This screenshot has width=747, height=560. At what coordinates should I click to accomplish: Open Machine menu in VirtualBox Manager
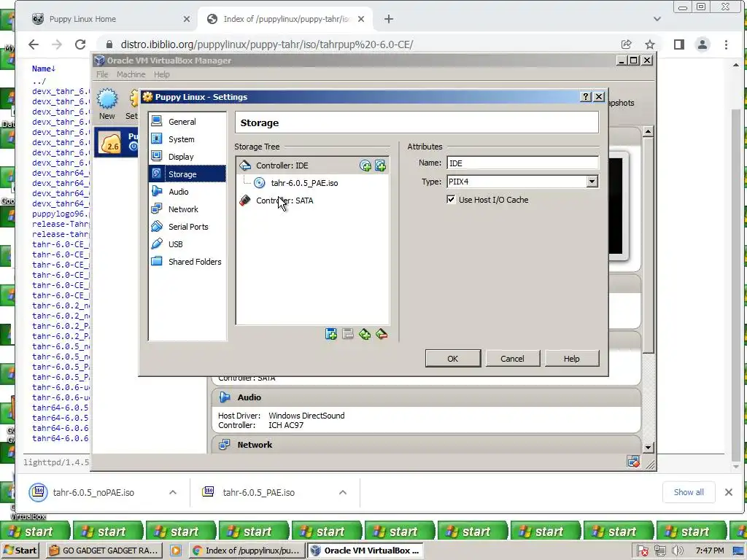131,74
